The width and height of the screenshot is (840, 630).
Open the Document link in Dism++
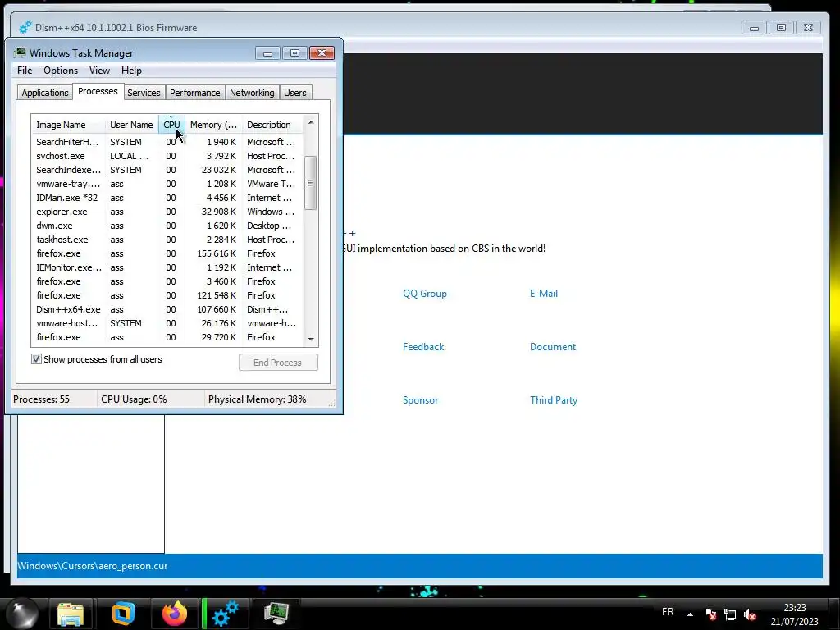coord(553,347)
